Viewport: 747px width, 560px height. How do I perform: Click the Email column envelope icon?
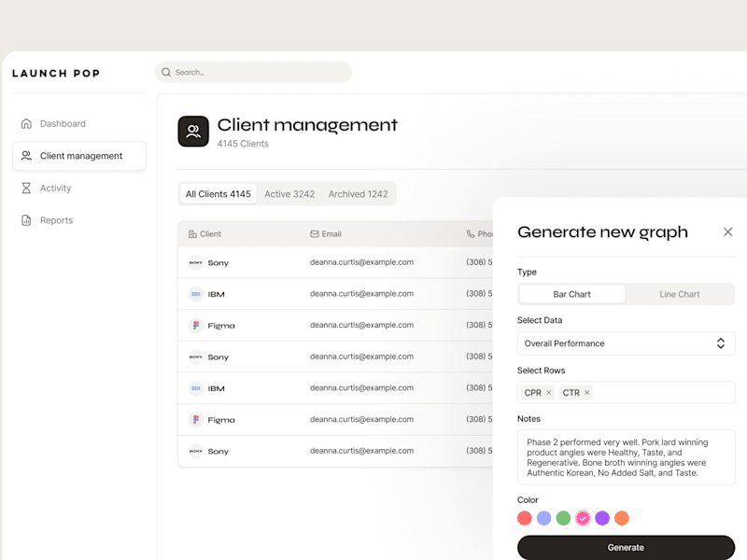coord(315,234)
